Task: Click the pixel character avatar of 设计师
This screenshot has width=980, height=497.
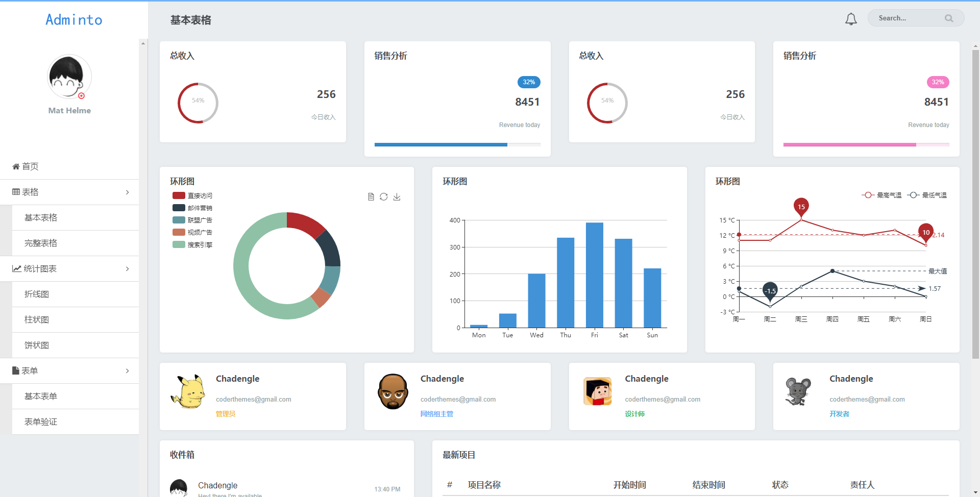Action: (598, 391)
